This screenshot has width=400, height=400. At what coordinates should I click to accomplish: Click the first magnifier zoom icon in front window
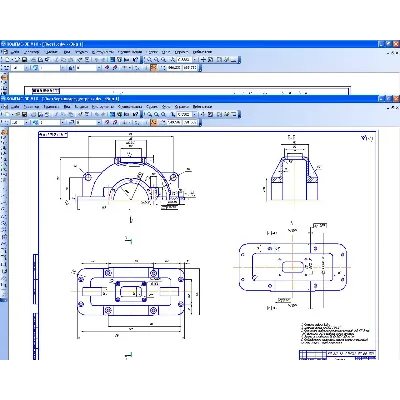tap(149, 114)
